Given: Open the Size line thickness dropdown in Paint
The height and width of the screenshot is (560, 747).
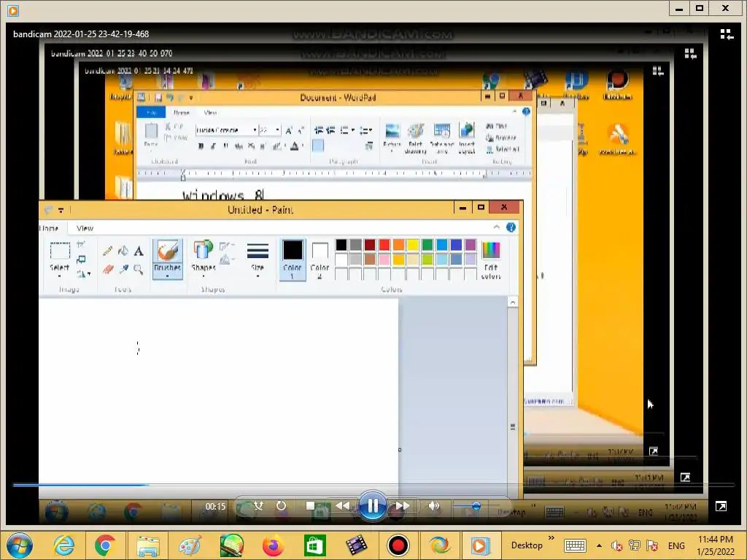Looking at the screenshot, I should [258, 260].
